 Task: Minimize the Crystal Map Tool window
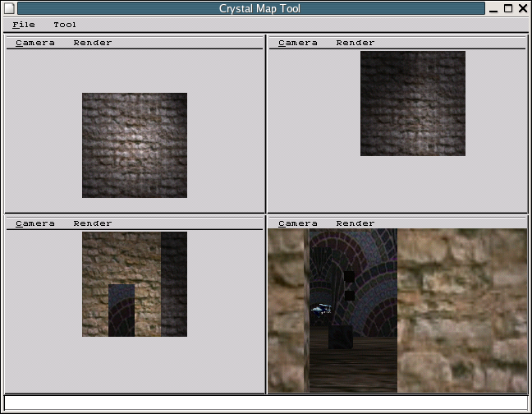(493, 8)
